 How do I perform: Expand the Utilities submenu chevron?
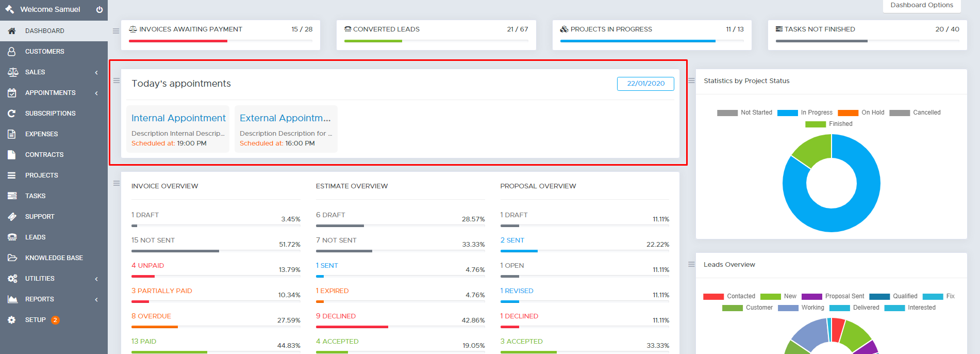96,279
